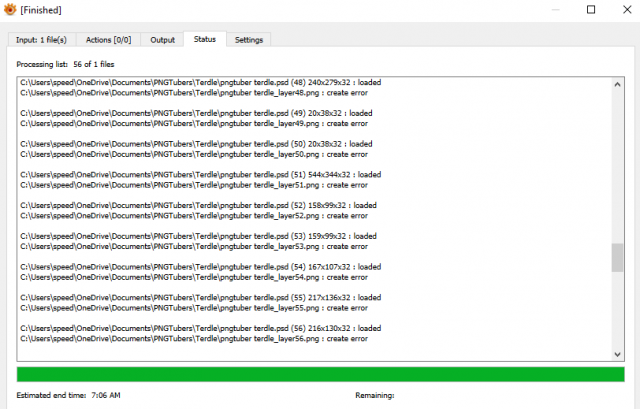Viewport: 640px width, 409px height.
Task: Click the log's vertical scrollbar thumb
Action: pos(618,258)
